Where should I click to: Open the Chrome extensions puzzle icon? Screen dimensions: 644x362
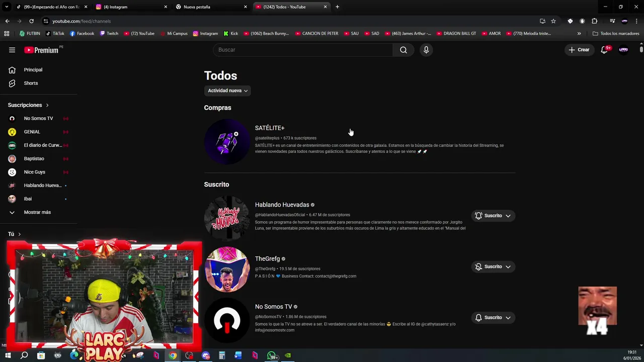[595, 21]
